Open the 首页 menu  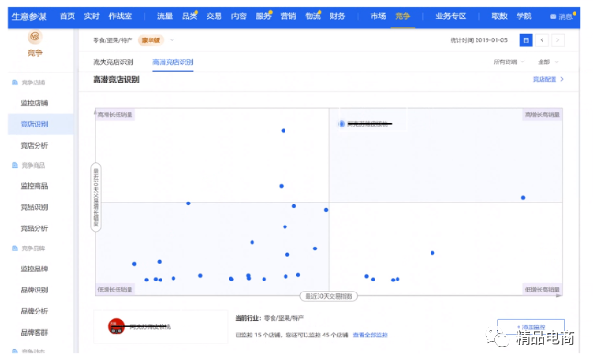pyautogui.click(x=67, y=17)
